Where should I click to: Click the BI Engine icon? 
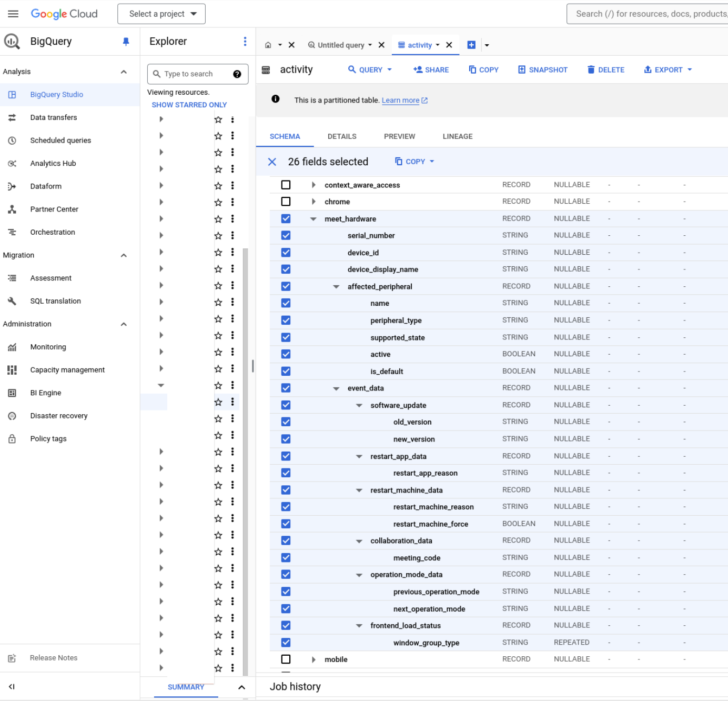12,393
